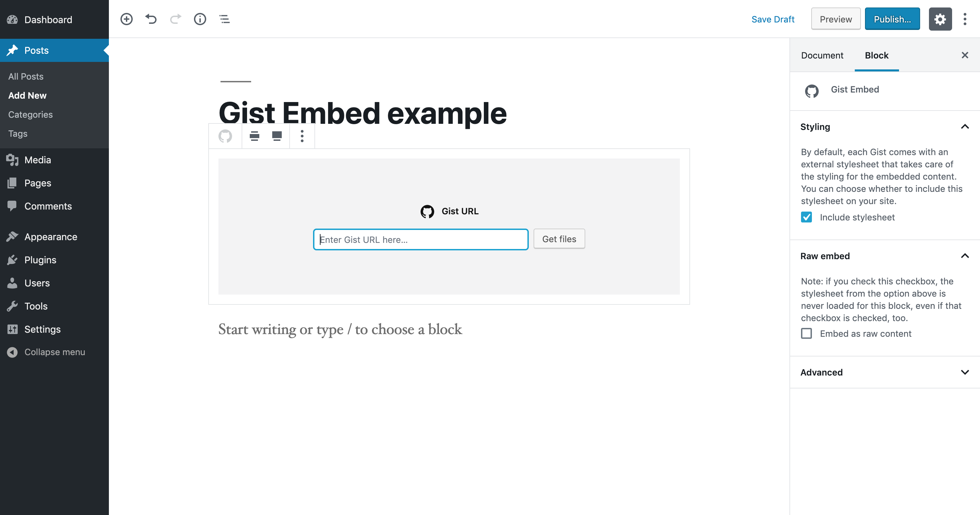Image resolution: width=980 pixels, height=515 pixels.
Task: Toggle the Settings gear icon
Action: 940,19
